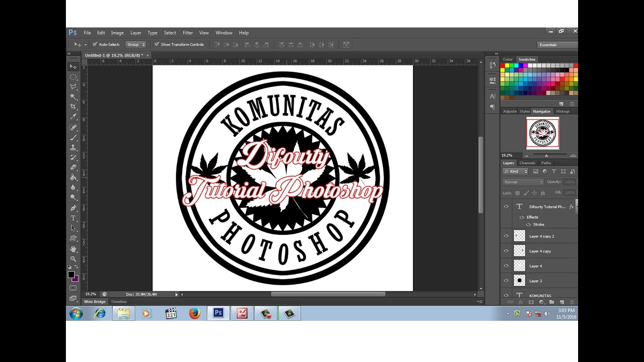Hide the Effects of text layer
Image resolution: width=644 pixels, height=362 pixels.
coord(522,217)
